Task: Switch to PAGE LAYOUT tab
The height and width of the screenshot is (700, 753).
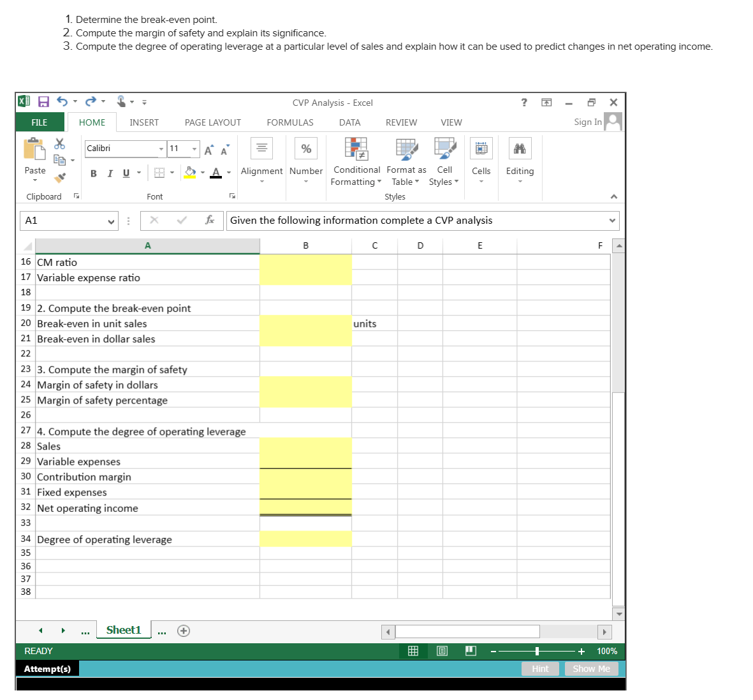Action: click(x=213, y=122)
